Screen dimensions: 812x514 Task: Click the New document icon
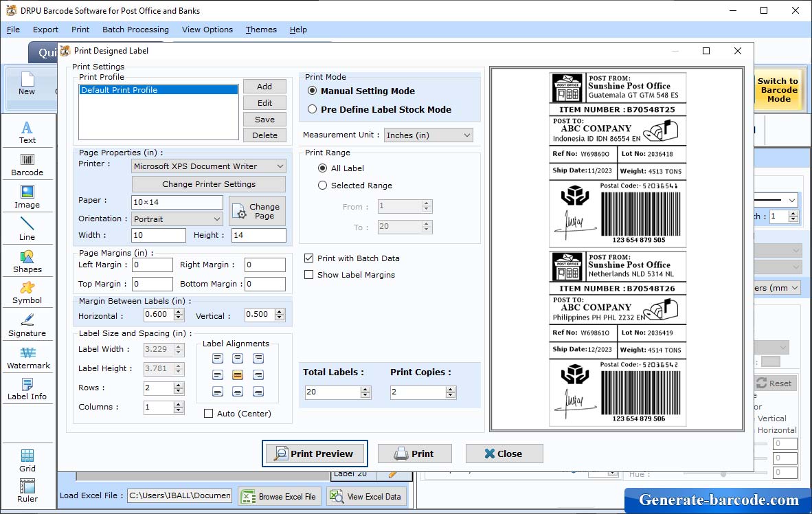27,84
